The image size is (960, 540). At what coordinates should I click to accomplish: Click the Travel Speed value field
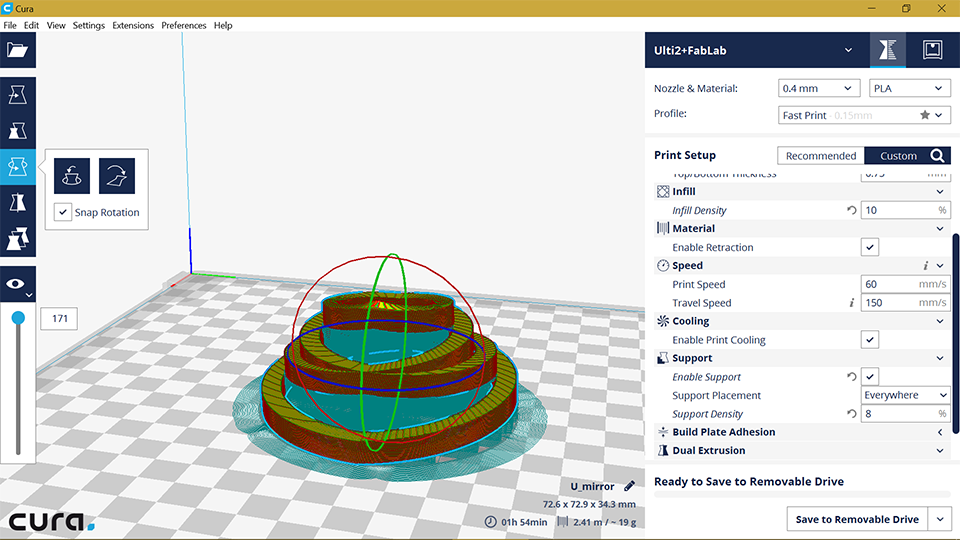906,302
